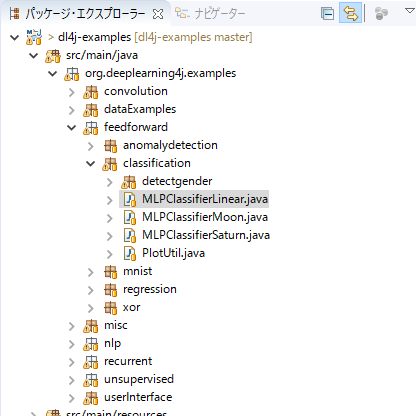This screenshot has width=416, height=416.
Task: Expand the userInterface package
Action: click(x=72, y=398)
